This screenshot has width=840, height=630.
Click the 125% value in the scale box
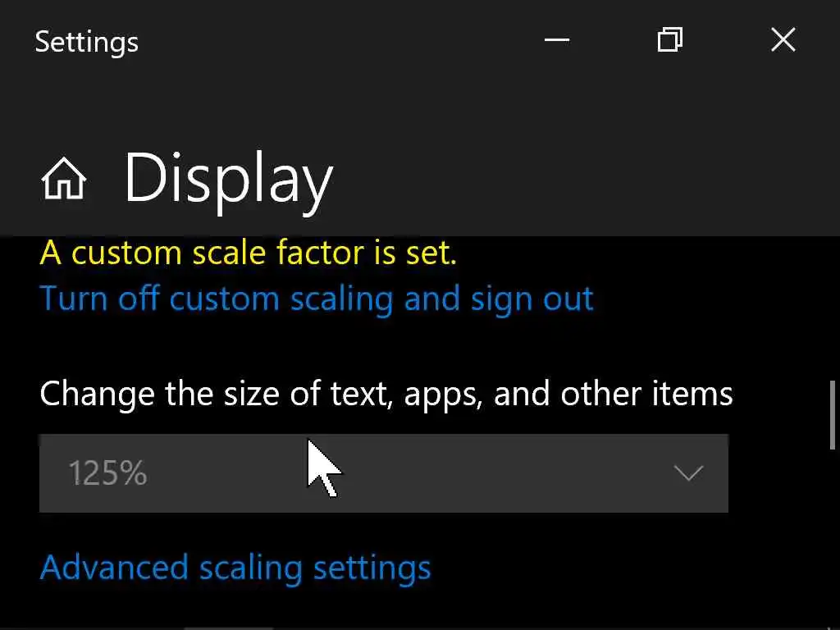pos(107,473)
